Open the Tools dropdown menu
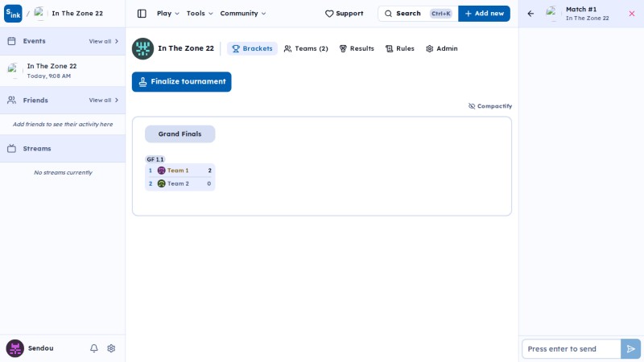644x362 pixels. point(200,14)
